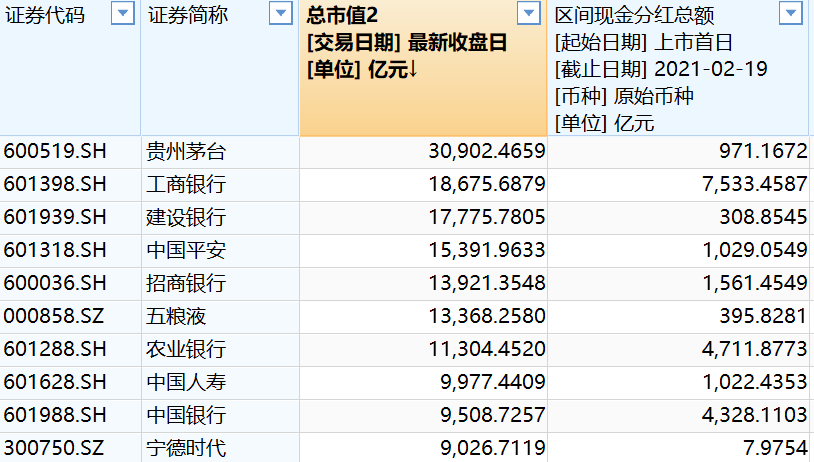Select market value 9,977.4409
This screenshot has height=462, width=814.
424,382
